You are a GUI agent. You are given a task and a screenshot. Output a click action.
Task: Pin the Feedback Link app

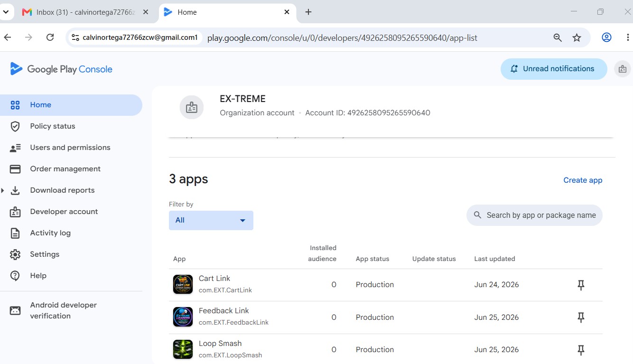click(581, 317)
